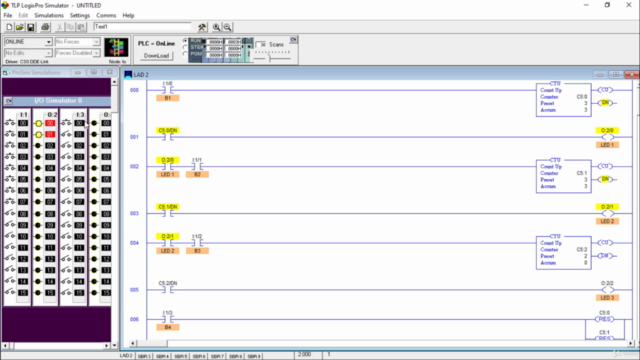Click the Text1 input field

(x=142, y=27)
